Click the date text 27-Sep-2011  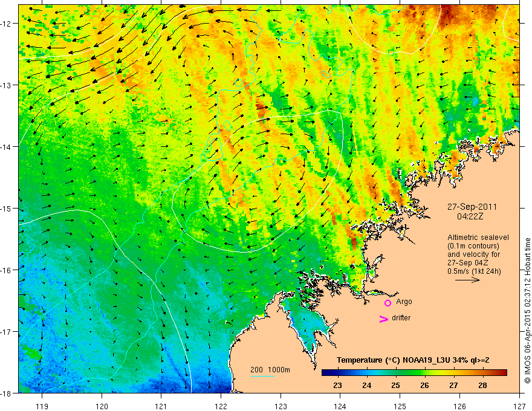pos(472,207)
